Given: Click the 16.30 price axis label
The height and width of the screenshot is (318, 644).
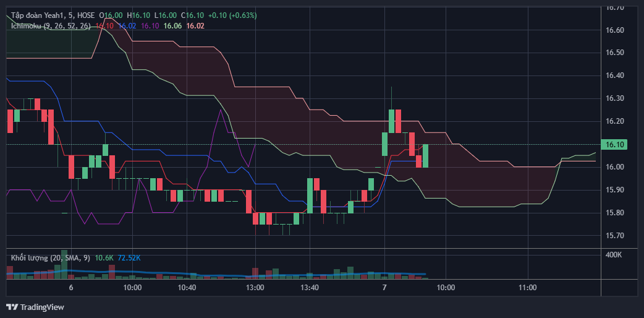Looking at the screenshot, I should point(614,99).
